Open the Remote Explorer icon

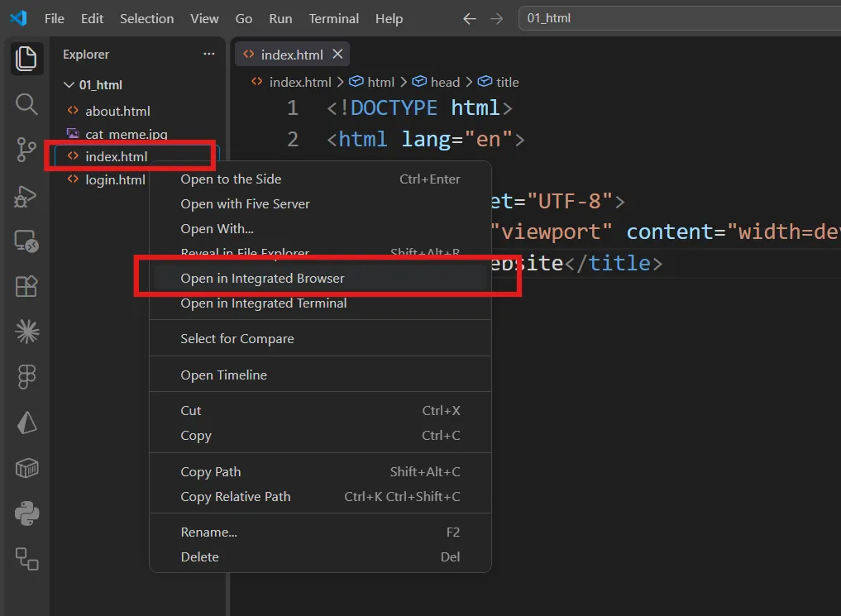tap(26, 241)
